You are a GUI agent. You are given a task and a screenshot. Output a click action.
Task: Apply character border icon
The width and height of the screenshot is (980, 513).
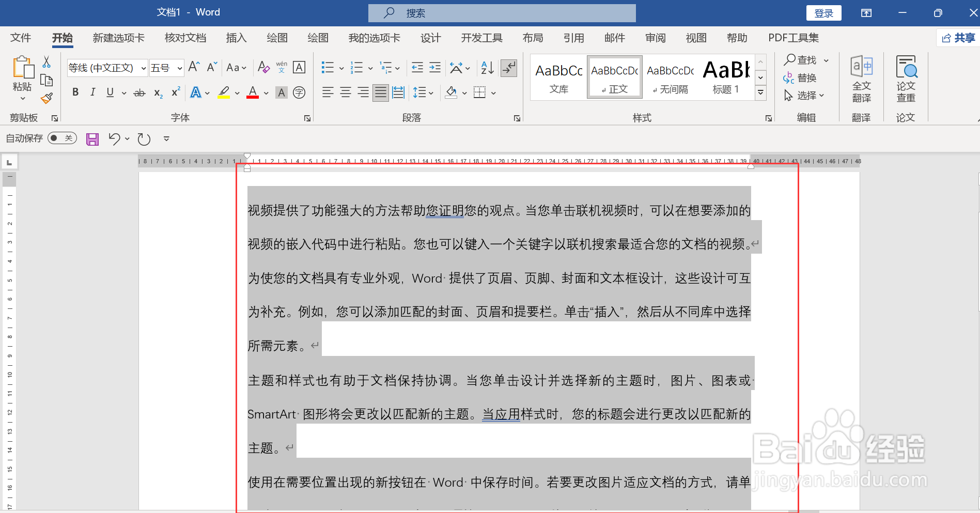pos(299,67)
